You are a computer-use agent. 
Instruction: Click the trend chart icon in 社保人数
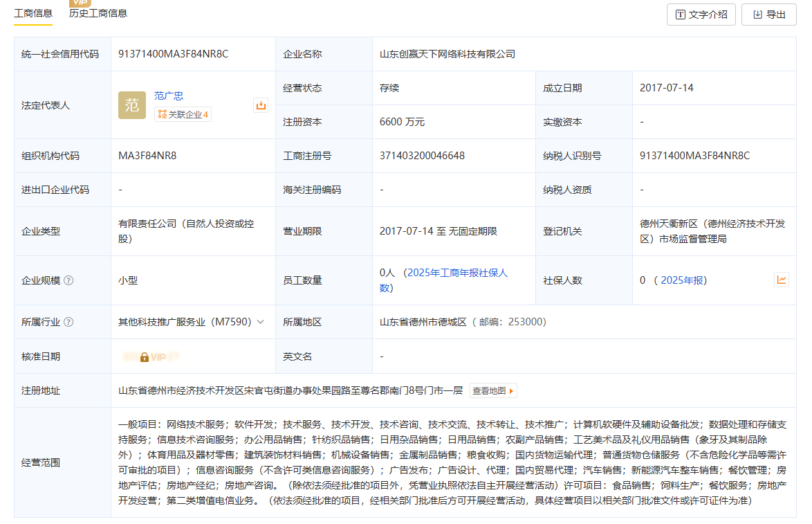point(782,280)
